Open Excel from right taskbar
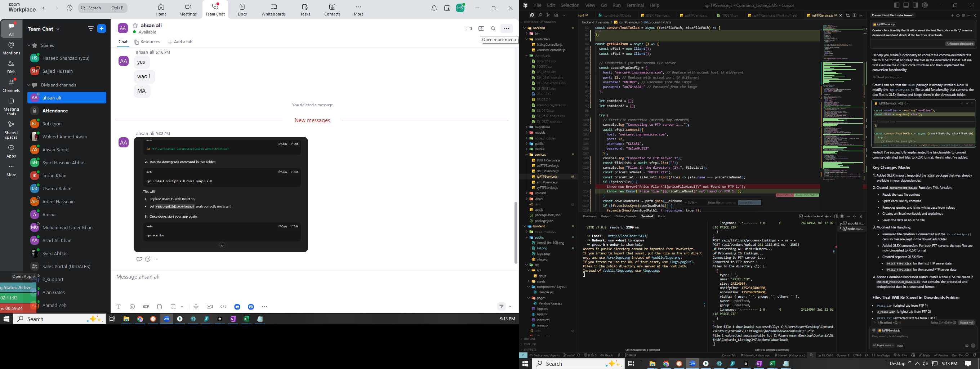This screenshot has width=980, height=369. pos(772,364)
